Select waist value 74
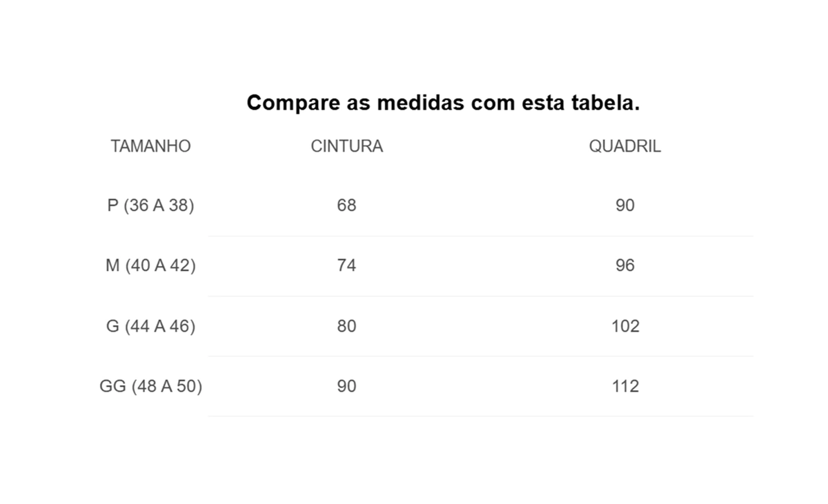Screen dimensions: 828x504 click(x=347, y=265)
